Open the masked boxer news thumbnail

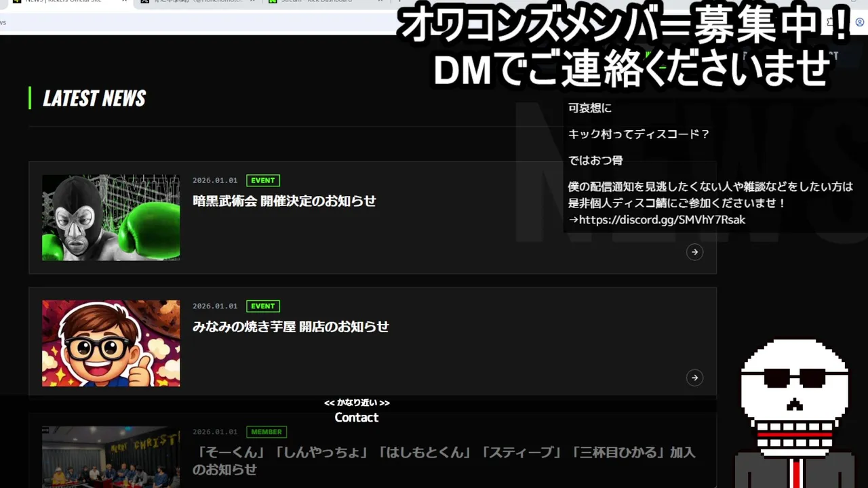[111, 218]
